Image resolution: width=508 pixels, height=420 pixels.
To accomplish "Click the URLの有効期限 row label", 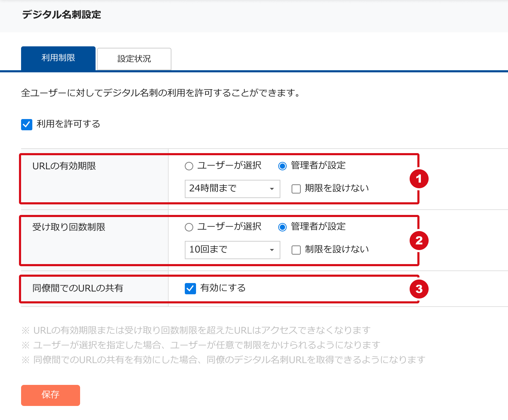I will coord(64,166).
